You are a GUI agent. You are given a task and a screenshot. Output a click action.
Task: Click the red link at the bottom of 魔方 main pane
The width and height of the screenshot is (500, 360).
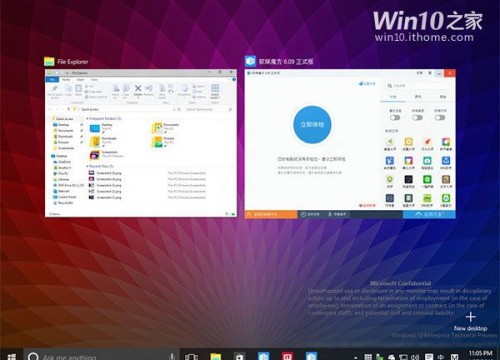pos(367,206)
